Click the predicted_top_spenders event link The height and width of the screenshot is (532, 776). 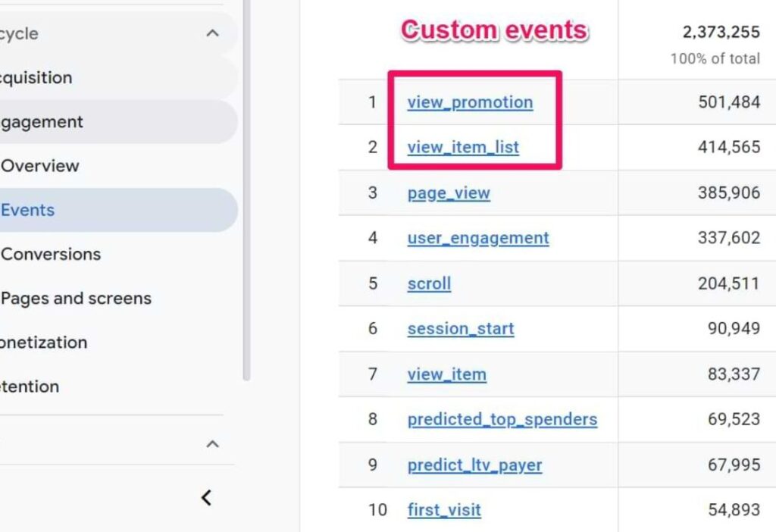tap(502, 419)
